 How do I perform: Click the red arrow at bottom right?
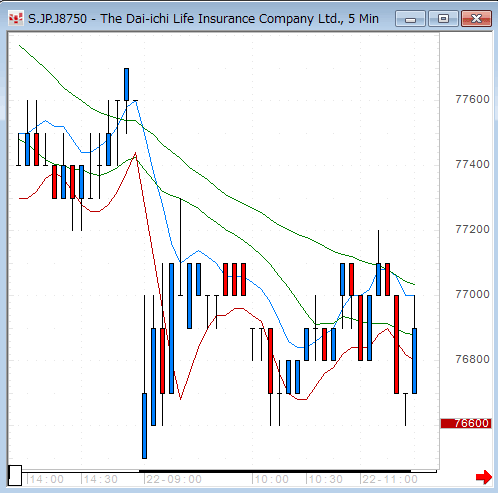pos(484,477)
